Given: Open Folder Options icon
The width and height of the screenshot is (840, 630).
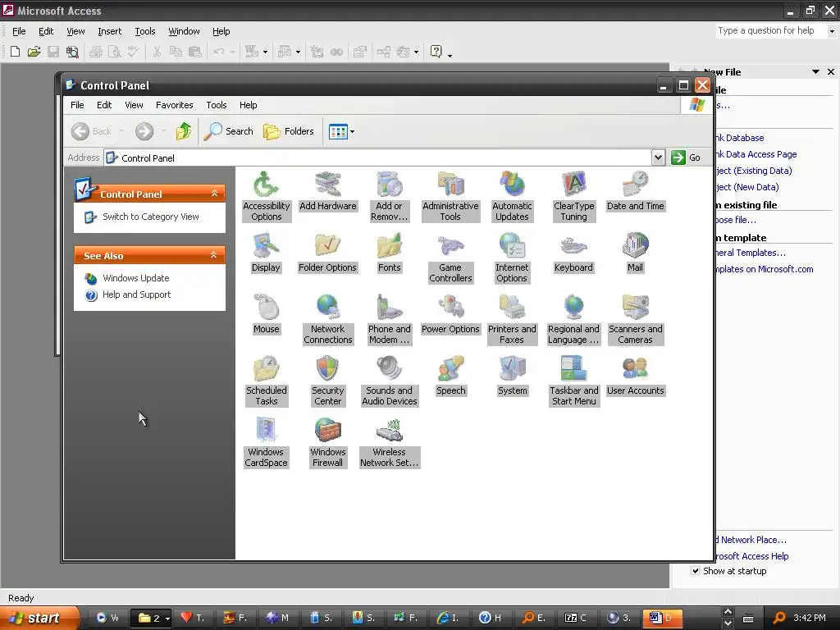Looking at the screenshot, I should tap(328, 253).
